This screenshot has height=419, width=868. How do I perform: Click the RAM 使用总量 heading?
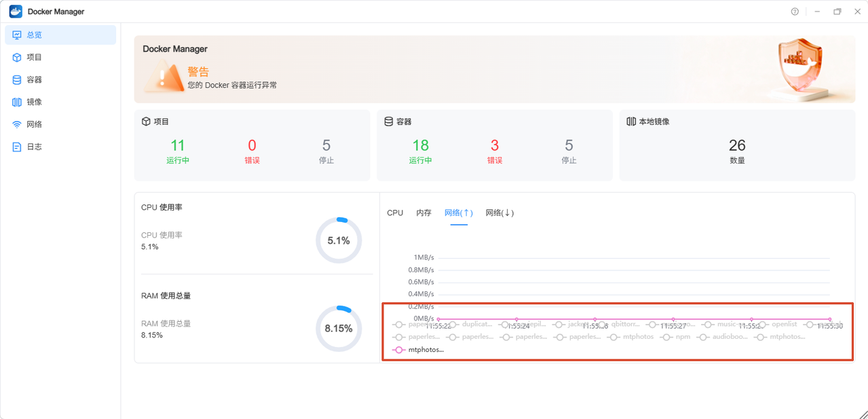pyautogui.click(x=166, y=296)
